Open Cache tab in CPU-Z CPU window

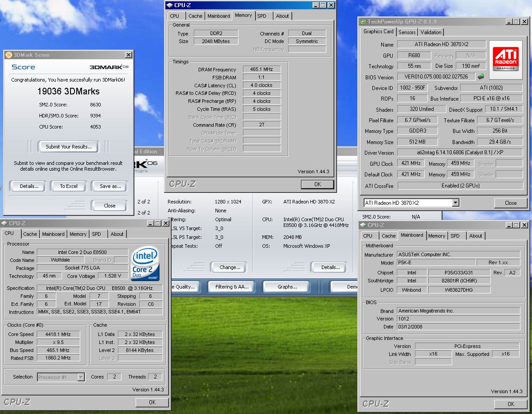tap(30, 234)
